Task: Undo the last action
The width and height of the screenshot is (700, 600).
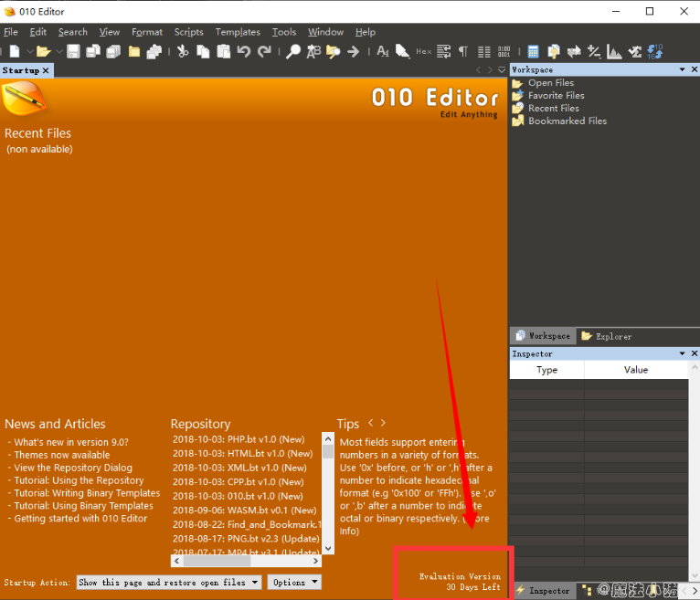Action: [244, 52]
